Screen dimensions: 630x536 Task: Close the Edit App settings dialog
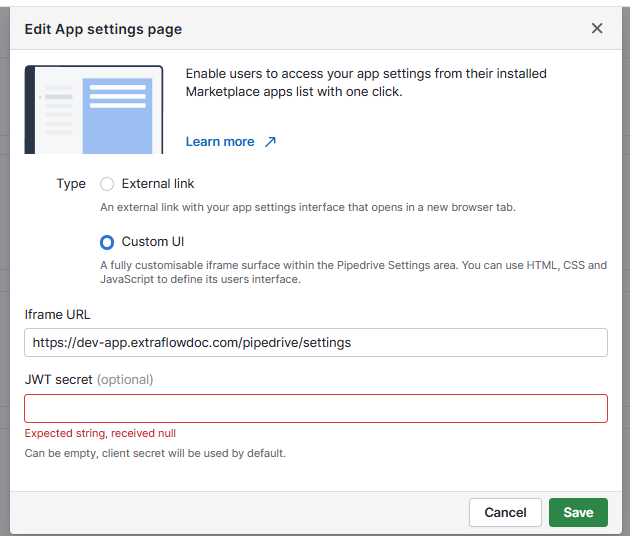coord(597,28)
